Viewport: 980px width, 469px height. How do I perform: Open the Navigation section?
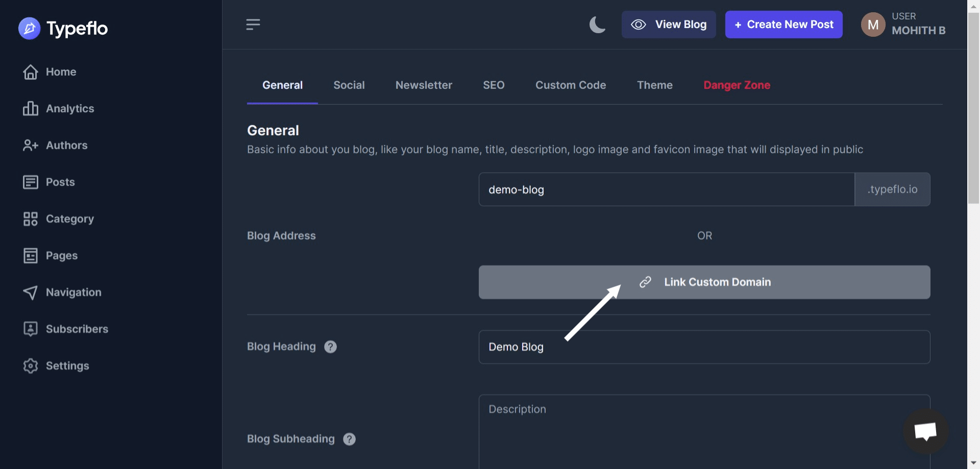(73, 292)
